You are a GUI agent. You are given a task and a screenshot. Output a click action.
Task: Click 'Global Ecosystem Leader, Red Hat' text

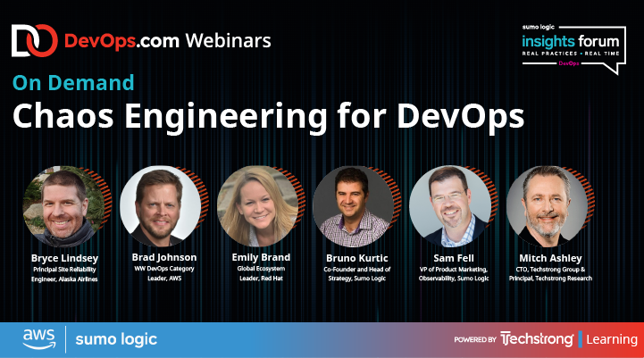pos(261,273)
